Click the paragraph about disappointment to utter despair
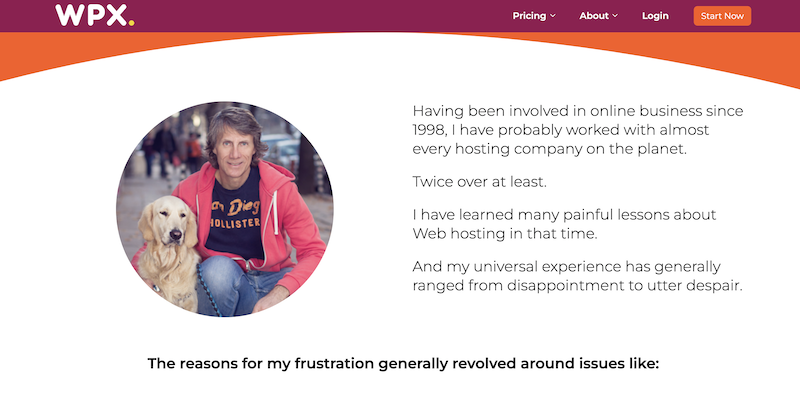The image size is (800, 396). tap(577, 276)
